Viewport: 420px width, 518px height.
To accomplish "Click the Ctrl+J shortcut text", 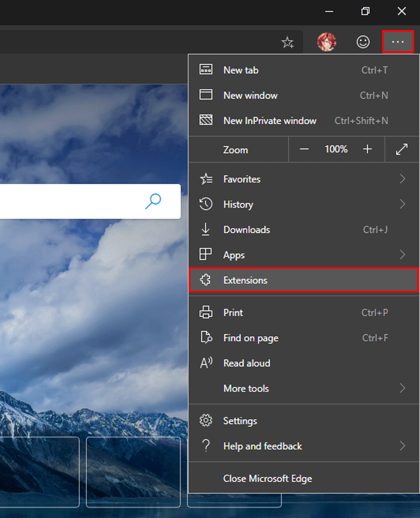I will pos(375,229).
